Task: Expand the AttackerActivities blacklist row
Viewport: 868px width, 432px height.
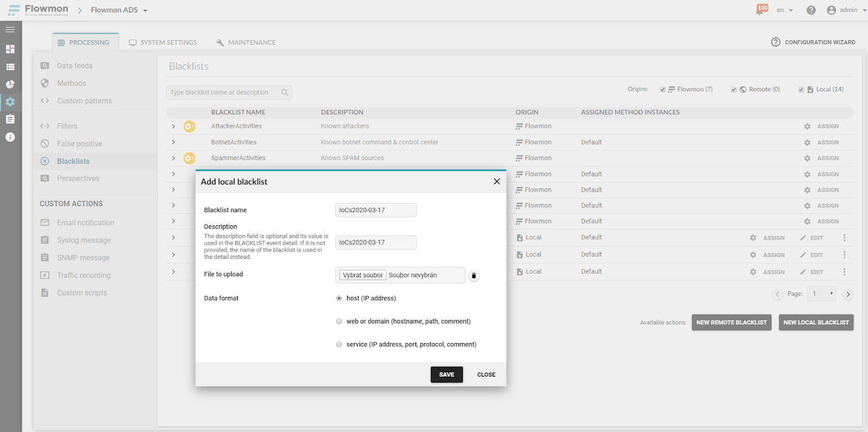Action: pyautogui.click(x=174, y=126)
